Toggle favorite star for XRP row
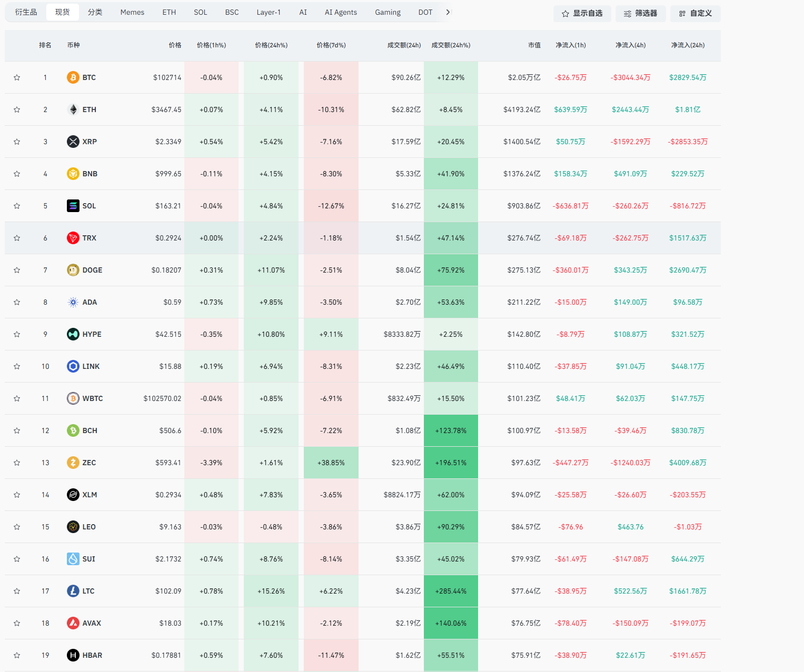The image size is (804, 672). point(17,142)
